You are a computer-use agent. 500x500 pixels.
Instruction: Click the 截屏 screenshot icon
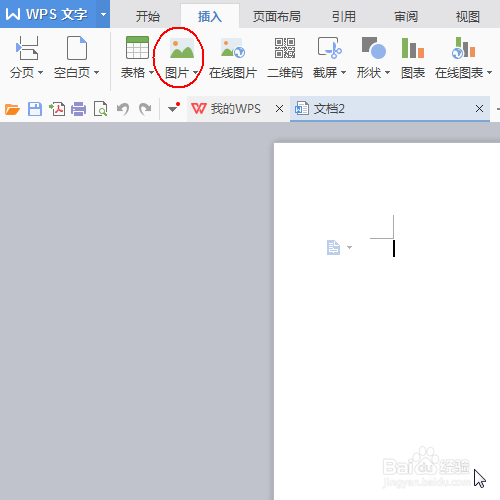[329, 48]
